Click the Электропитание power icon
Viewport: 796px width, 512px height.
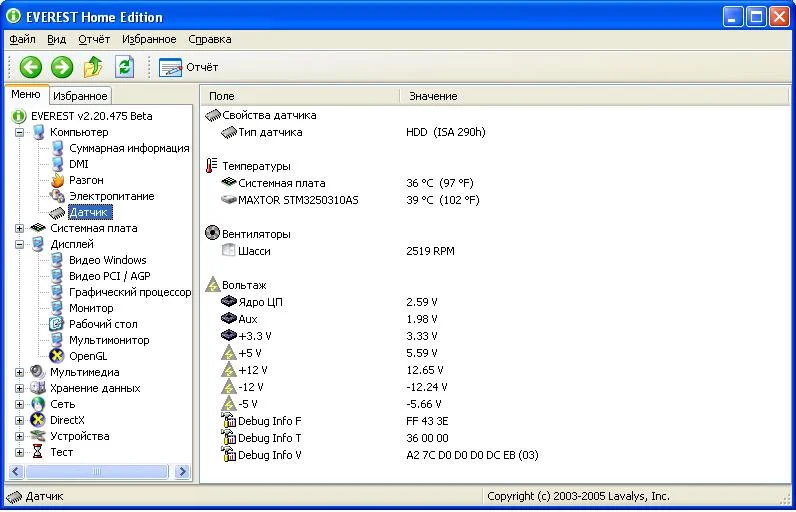[x=57, y=196]
